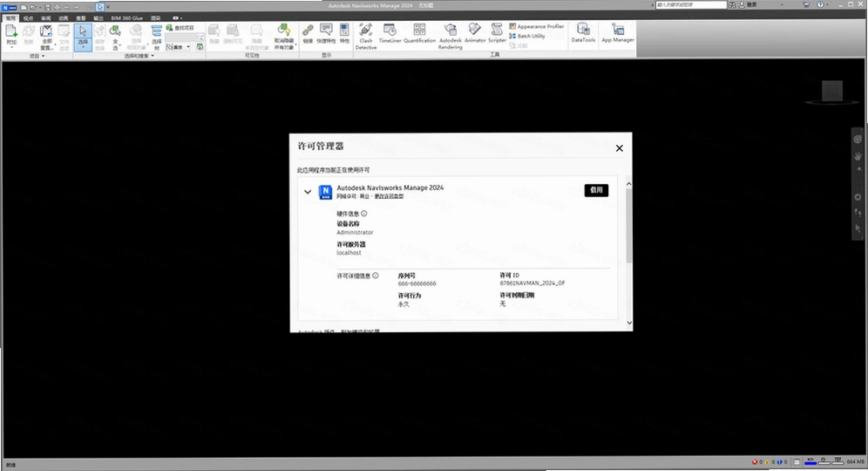Toggle Quick Properties (快捷特性) icon

click(326, 30)
